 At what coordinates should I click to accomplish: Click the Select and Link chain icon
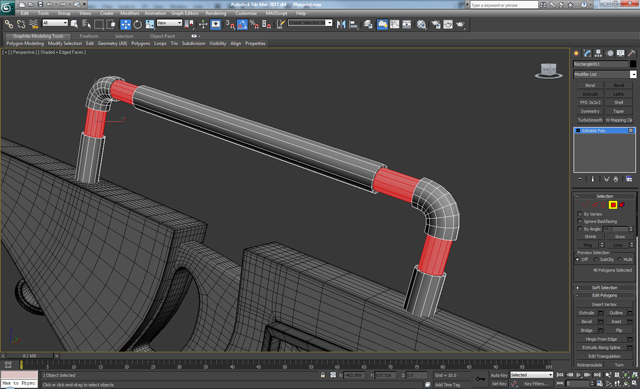pyautogui.click(x=8, y=24)
